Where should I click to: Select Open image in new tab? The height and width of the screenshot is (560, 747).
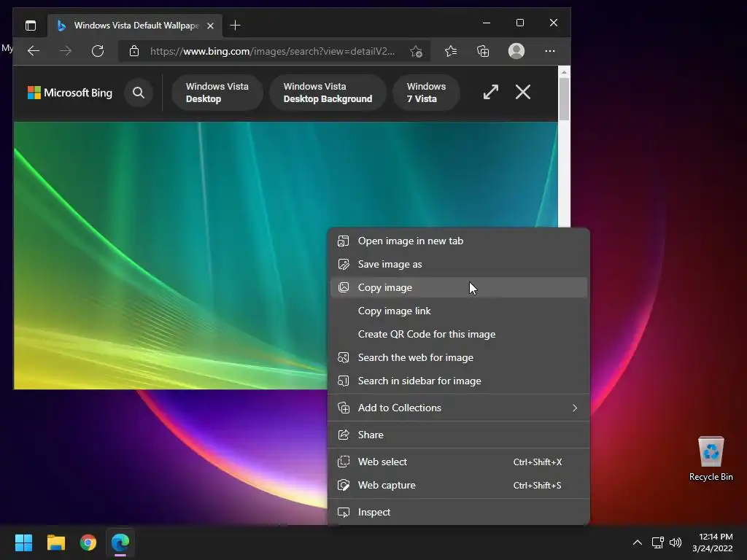coord(458,241)
